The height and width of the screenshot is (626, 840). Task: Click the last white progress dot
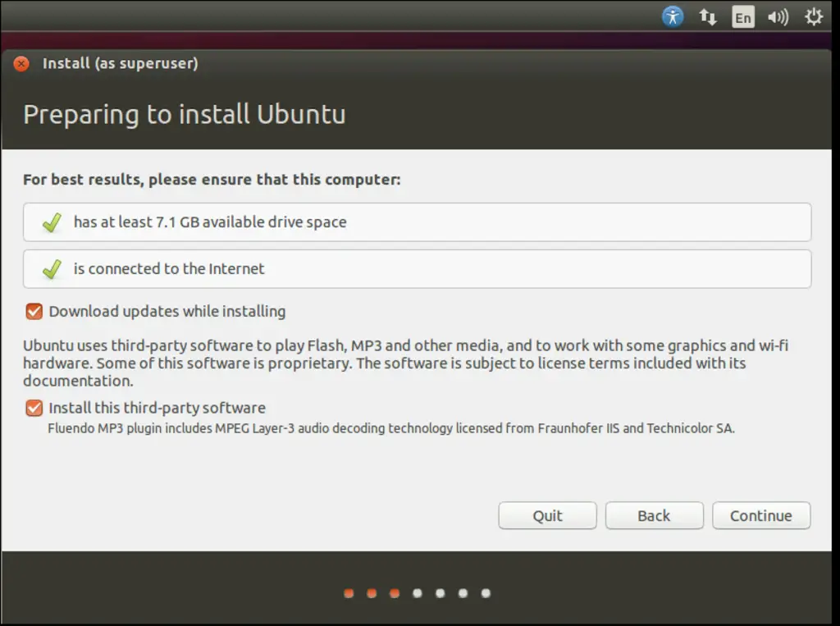(486, 593)
